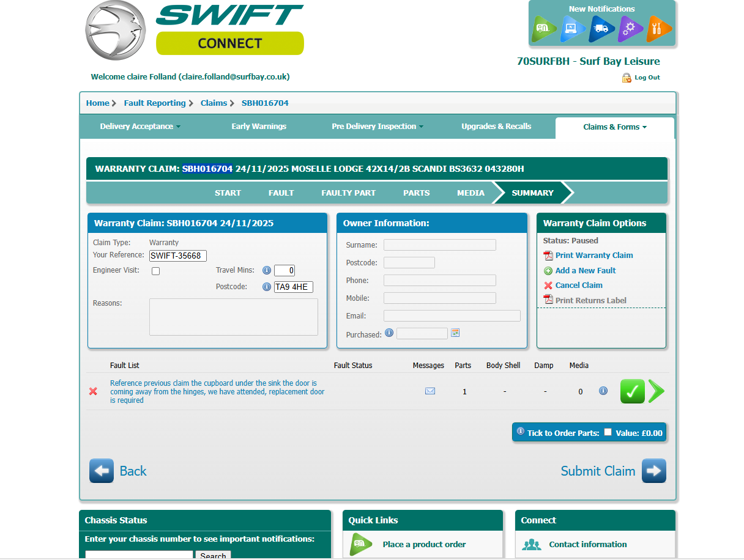Click the owner Email field
The width and height of the screenshot is (744, 560).
(452, 316)
